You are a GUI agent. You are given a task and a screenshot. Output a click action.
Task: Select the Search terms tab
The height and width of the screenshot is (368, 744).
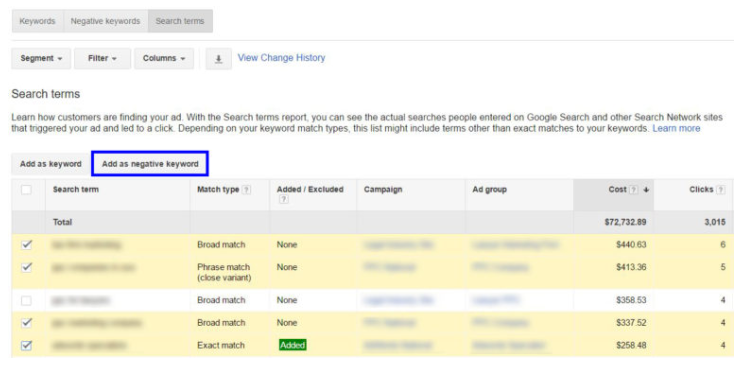click(x=180, y=21)
